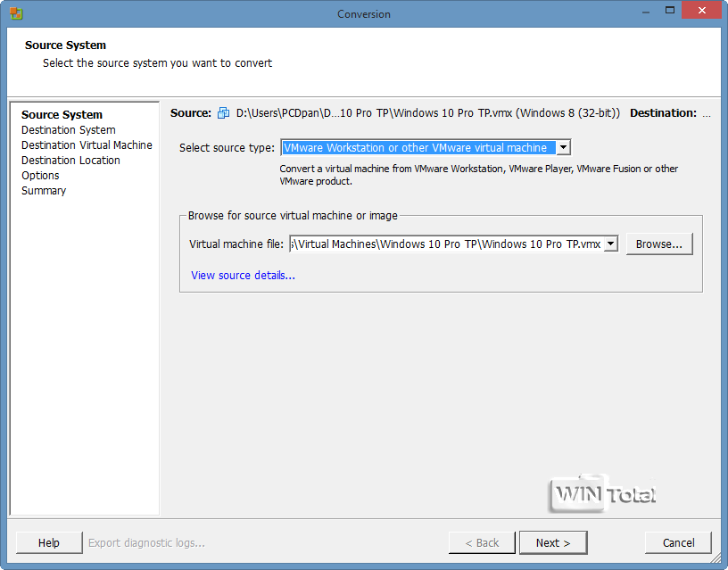Maximize the Conversion window
This screenshot has height=570, width=728.
tap(669, 10)
